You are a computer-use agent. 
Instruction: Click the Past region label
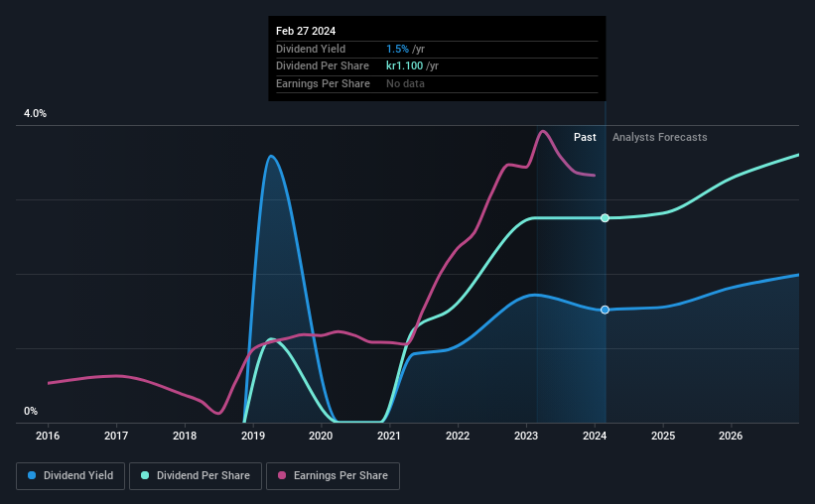tap(585, 137)
